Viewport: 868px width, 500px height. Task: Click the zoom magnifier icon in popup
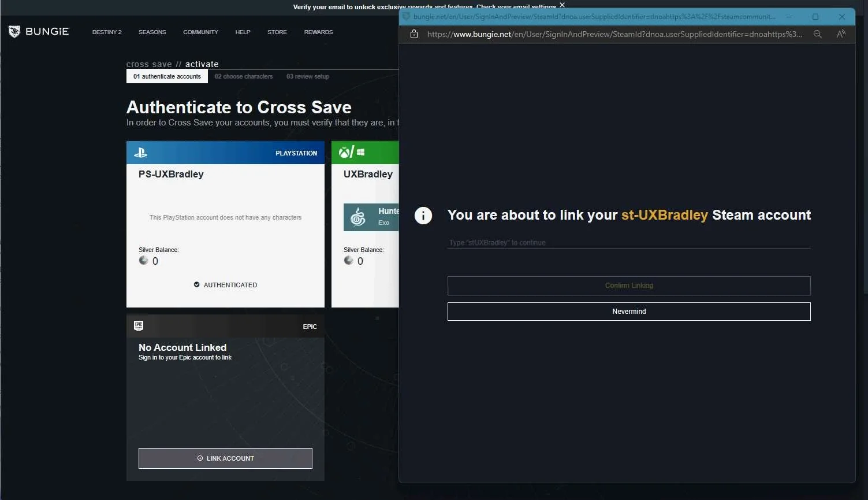click(x=818, y=34)
